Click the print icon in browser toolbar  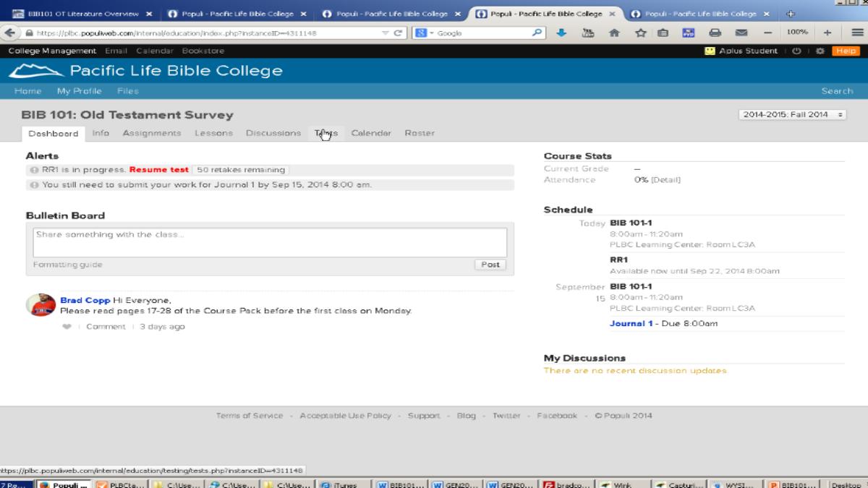point(715,33)
